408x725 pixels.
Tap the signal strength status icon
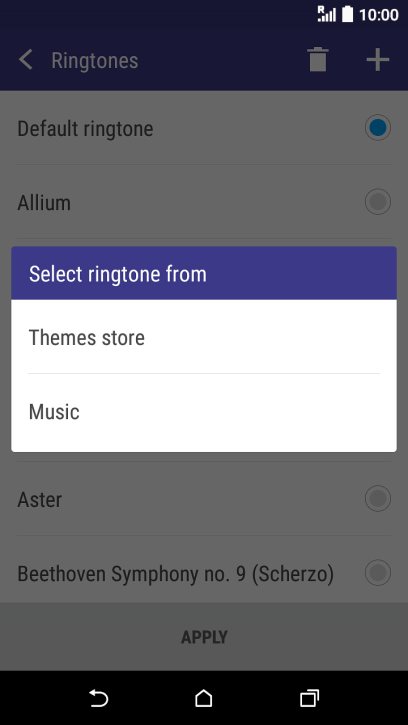point(326,14)
